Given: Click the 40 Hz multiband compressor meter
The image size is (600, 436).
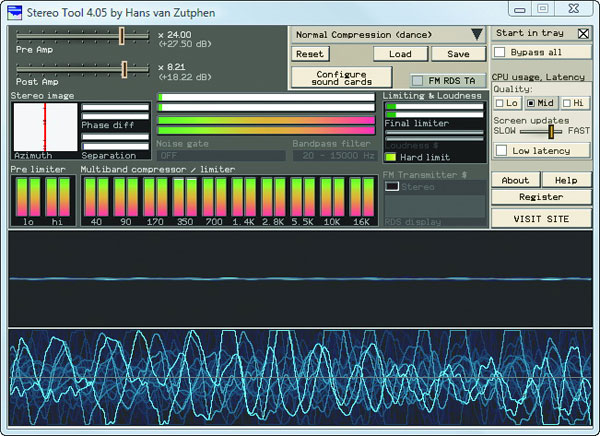Looking at the screenshot, I should tap(96, 197).
